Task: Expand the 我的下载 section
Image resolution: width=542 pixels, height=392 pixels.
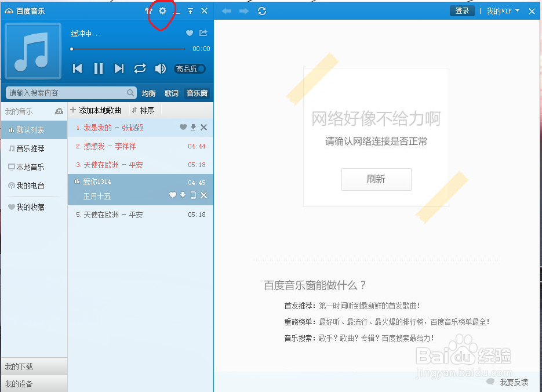Action: (x=34, y=366)
